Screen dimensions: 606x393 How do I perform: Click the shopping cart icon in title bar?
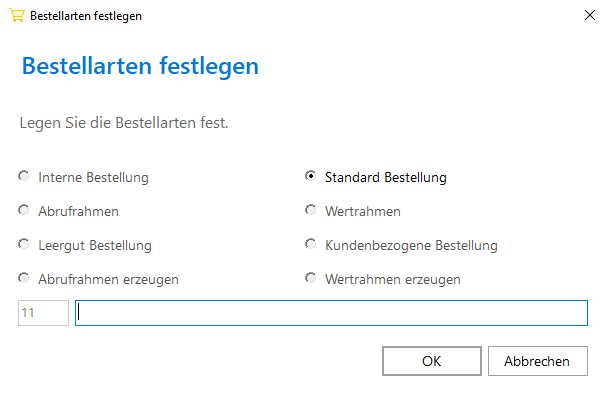[x=17, y=15]
